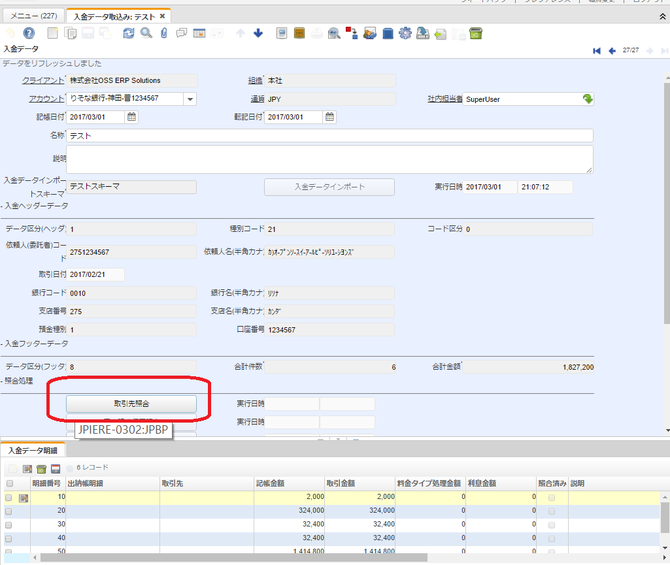Expand the アカウント dropdown arrow
The height and width of the screenshot is (565, 670).
click(x=190, y=99)
